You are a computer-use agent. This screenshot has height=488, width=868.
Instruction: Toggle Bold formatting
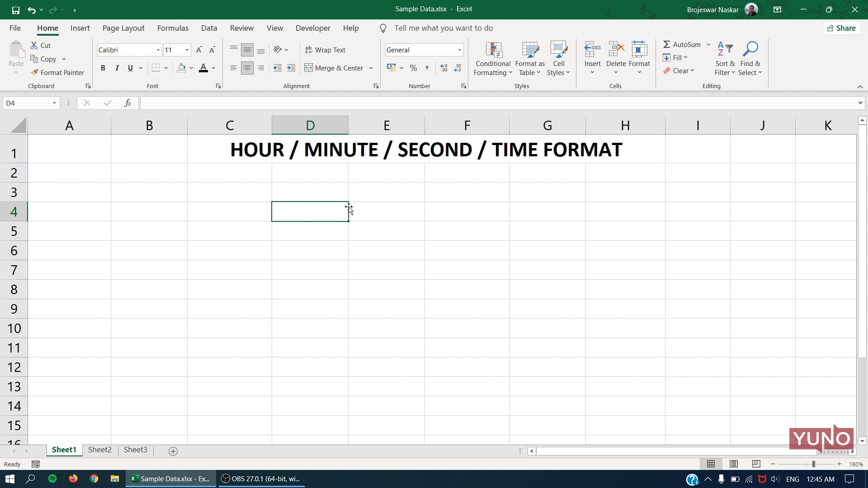(103, 68)
